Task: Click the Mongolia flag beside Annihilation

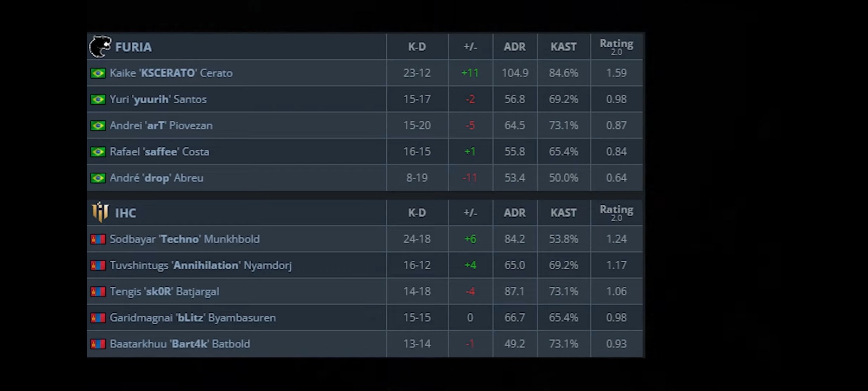Action: click(98, 266)
